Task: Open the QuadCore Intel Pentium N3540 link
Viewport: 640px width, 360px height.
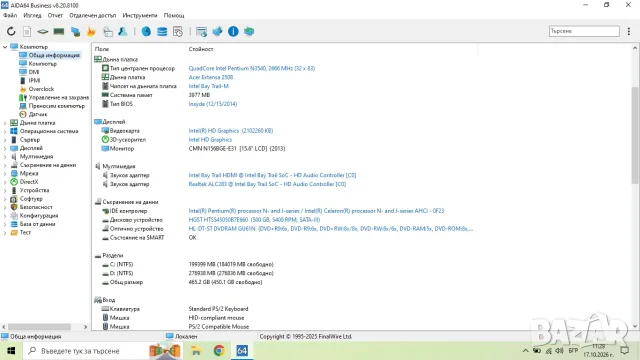Action: (251, 68)
